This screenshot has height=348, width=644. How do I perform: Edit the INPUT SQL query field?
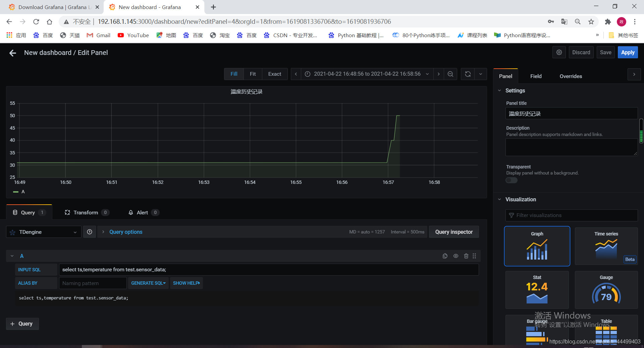coord(269,270)
